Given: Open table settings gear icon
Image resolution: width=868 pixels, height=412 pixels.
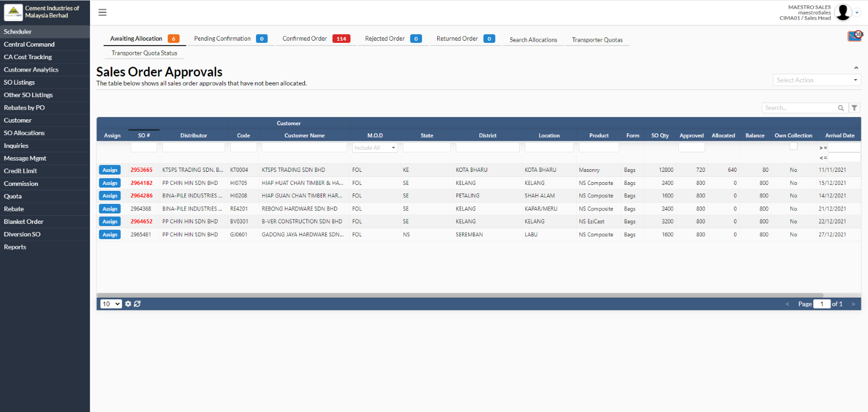Looking at the screenshot, I should (128, 304).
